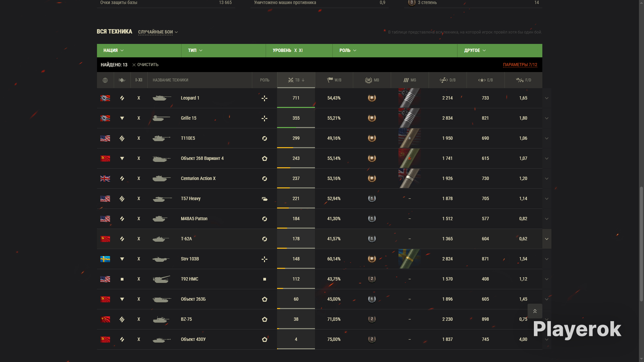The height and width of the screenshot is (362, 644).
Task: Sort by win rate W/B column
Action: tap(334, 80)
